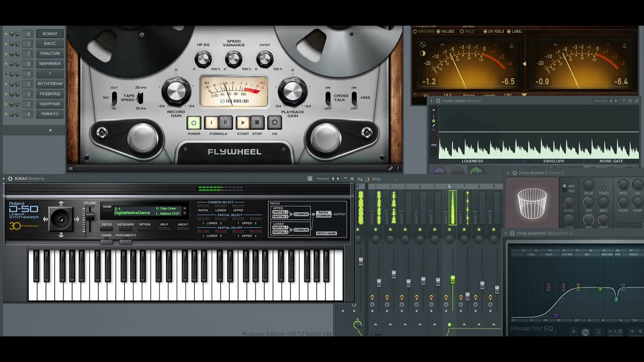The width and height of the screenshot is (644, 362).
Task: Open the Flywheel bottom-bar menu icon
Action: tap(71, 169)
